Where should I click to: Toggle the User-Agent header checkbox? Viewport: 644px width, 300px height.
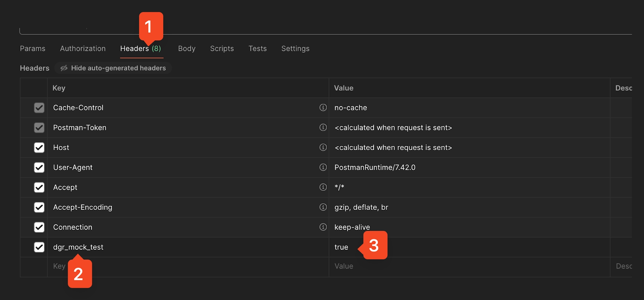point(39,168)
